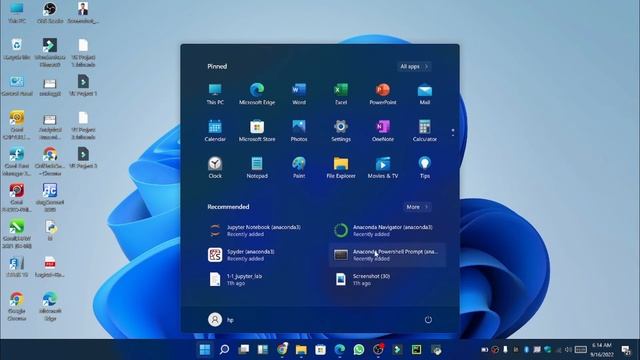This screenshot has height=360, width=640.
Task: Open the Calendar app tile
Action: [215, 131]
